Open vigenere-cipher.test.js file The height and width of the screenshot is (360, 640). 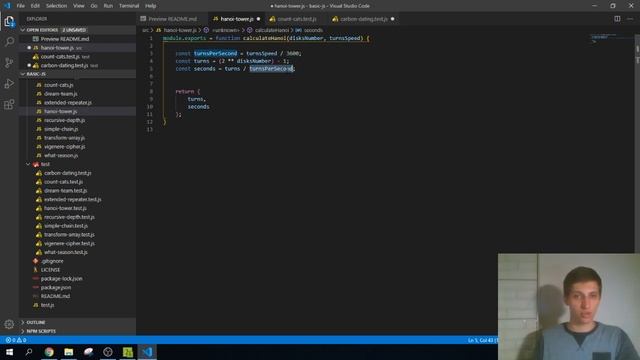(x=69, y=243)
